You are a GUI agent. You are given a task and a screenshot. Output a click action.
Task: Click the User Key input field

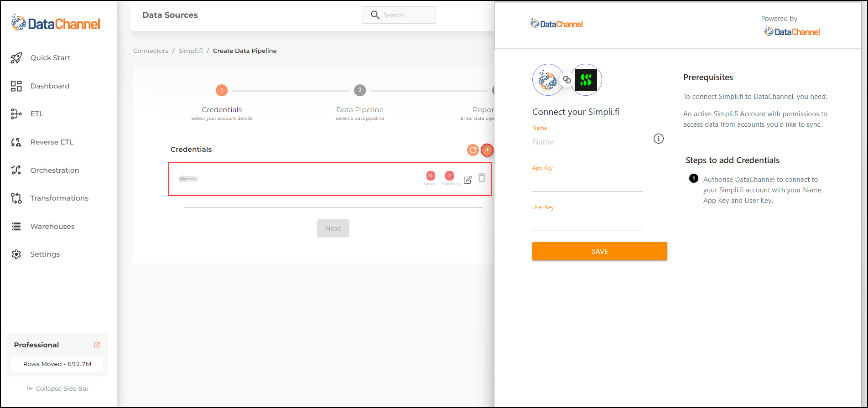point(587,222)
